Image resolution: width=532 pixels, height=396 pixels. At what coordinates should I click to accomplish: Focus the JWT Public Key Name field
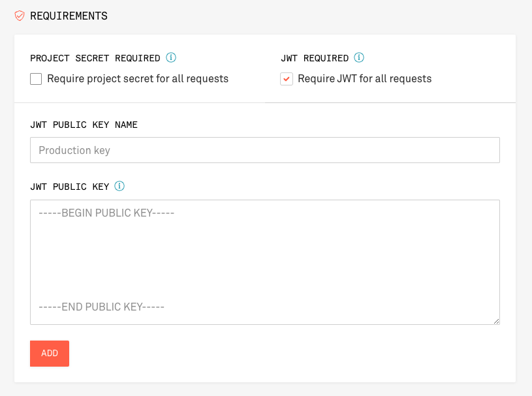[x=265, y=150]
